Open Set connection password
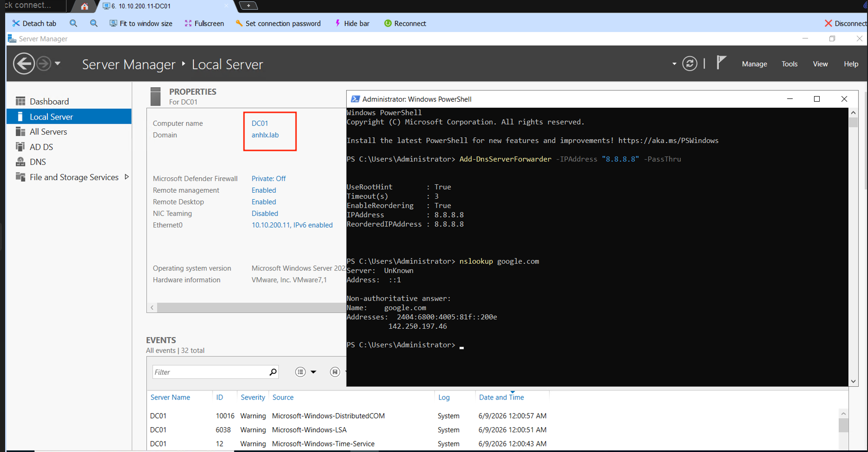The height and width of the screenshot is (452, 868). click(x=278, y=23)
